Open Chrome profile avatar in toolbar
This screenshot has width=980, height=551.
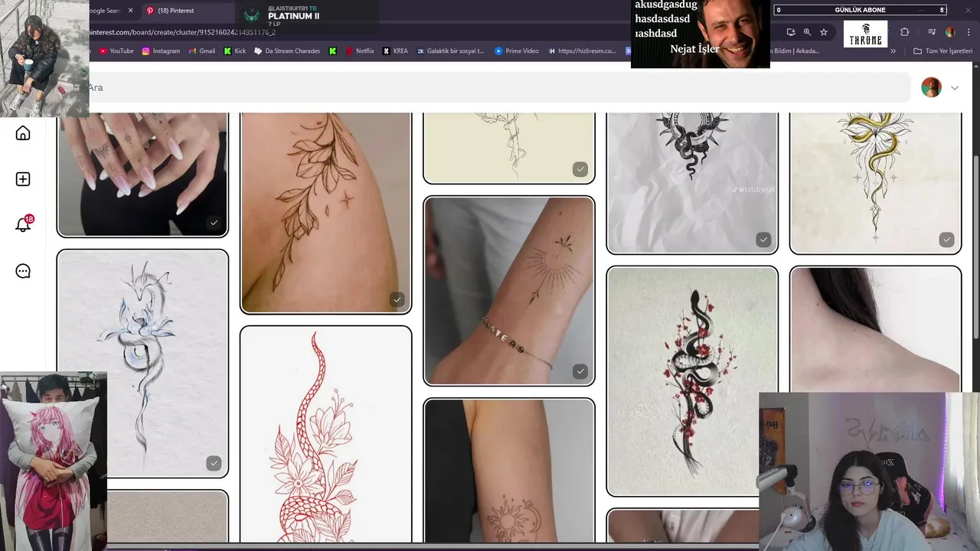point(950,32)
